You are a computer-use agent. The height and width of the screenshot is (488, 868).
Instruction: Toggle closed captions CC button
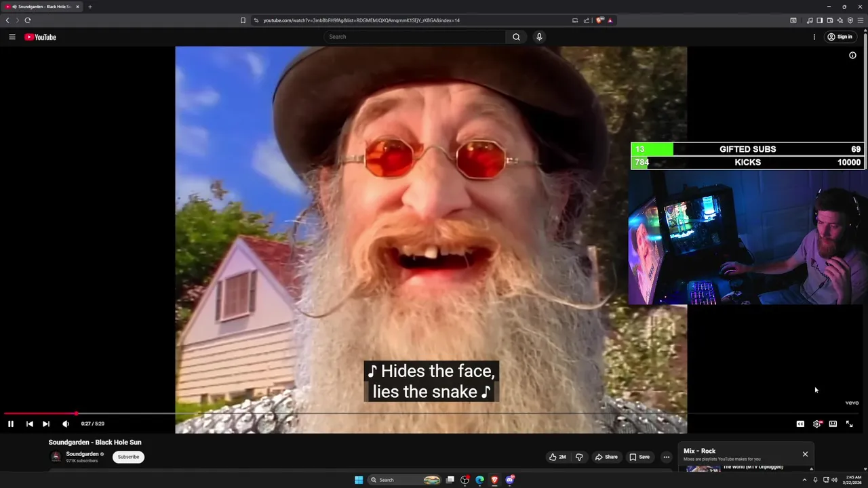click(800, 424)
